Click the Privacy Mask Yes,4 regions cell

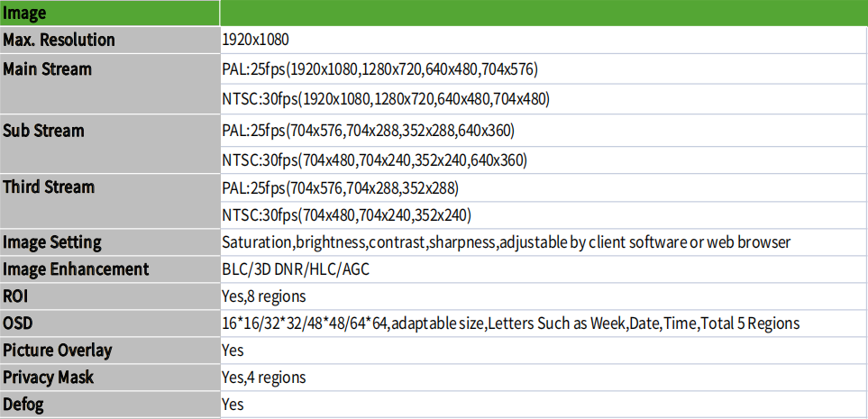[x=544, y=378]
